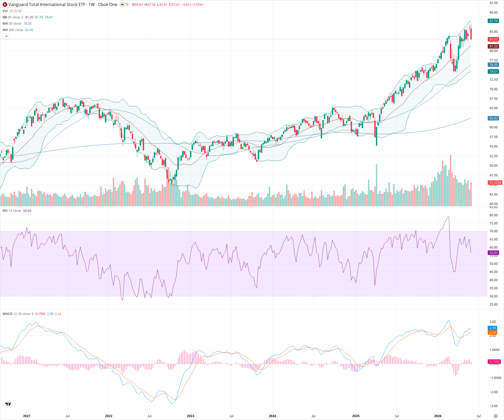The height and width of the screenshot is (420, 504).
Task: Click the 2026 label on the time axis
Action: [x=438, y=416]
